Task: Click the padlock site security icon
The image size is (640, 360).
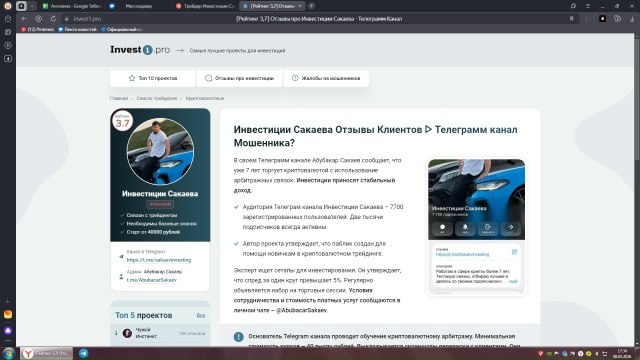Action: (67, 19)
